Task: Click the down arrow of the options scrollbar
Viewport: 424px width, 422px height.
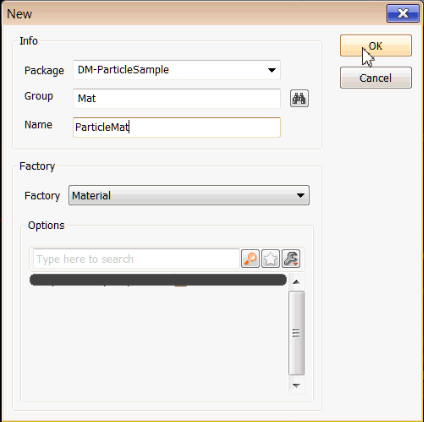Action: tap(296, 386)
